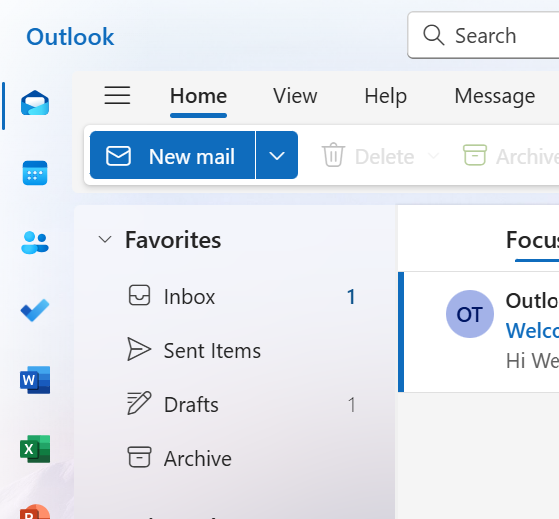Open the Drafts folder label
This screenshot has height=519, width=559.
[x=191, y=405]
